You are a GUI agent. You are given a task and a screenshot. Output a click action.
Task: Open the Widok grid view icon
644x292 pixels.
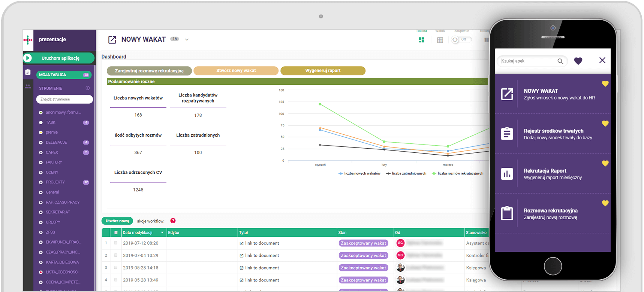tap(440, 40)
